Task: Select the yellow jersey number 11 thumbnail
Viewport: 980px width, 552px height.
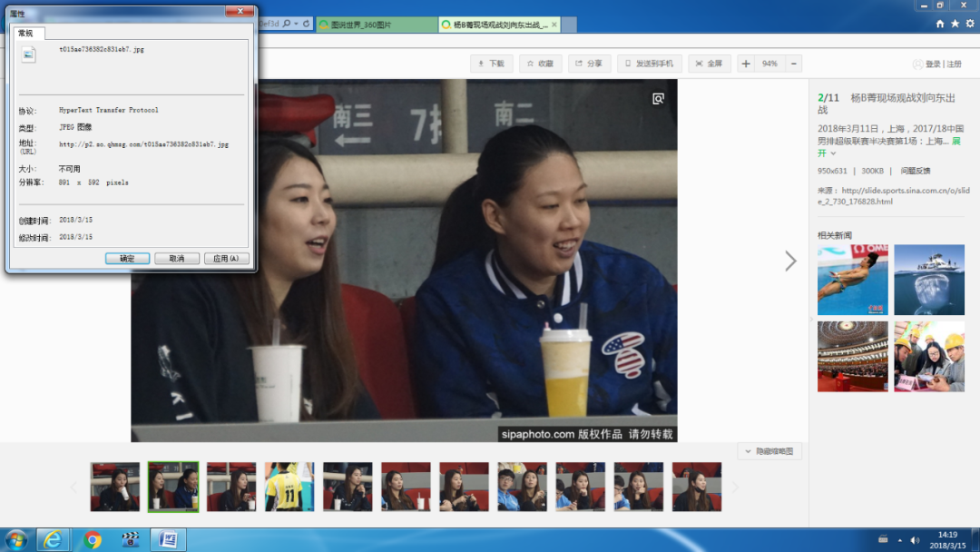Action: [289, 487]
